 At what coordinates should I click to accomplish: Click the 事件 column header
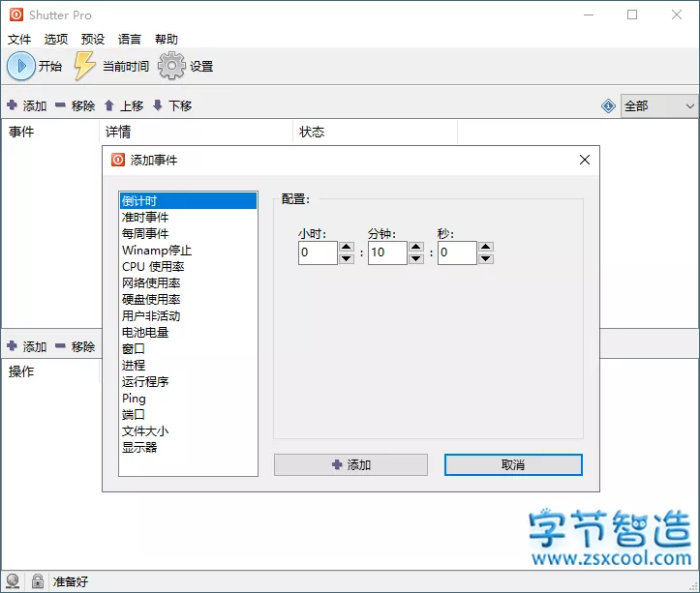tap(50, 132)
